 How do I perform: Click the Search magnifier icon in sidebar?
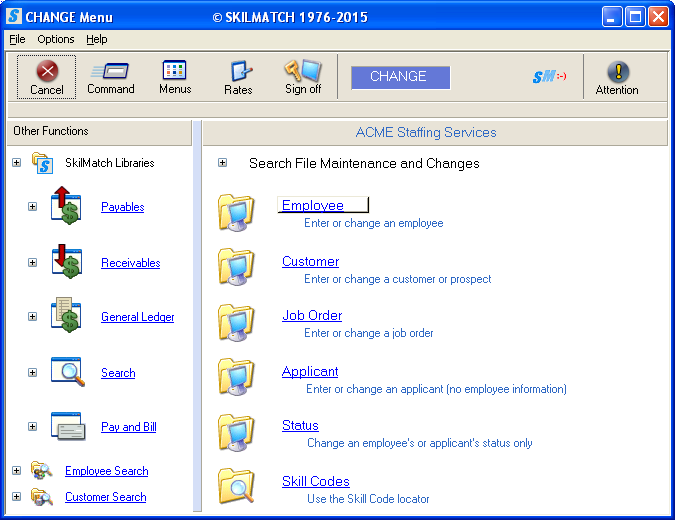pos(68,371)
